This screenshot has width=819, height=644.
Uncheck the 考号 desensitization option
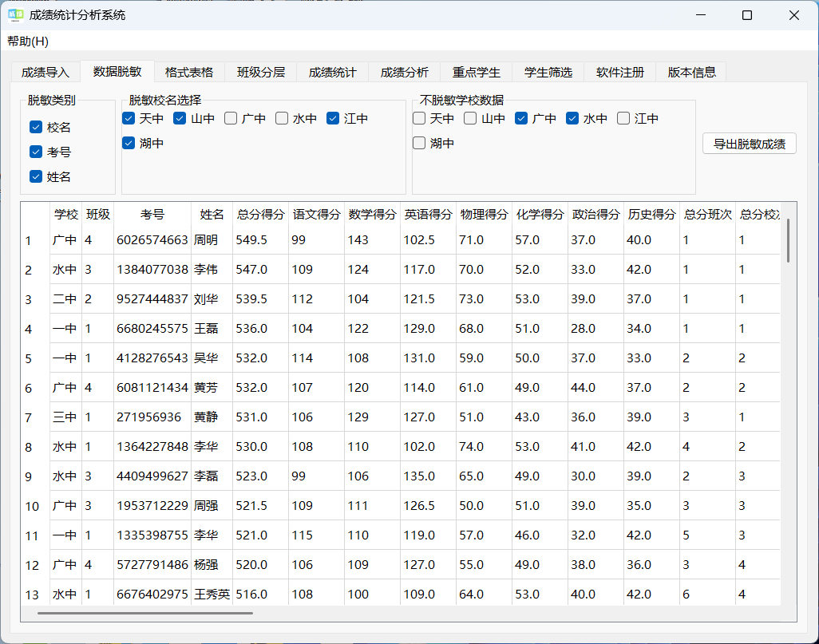point(35,152)
